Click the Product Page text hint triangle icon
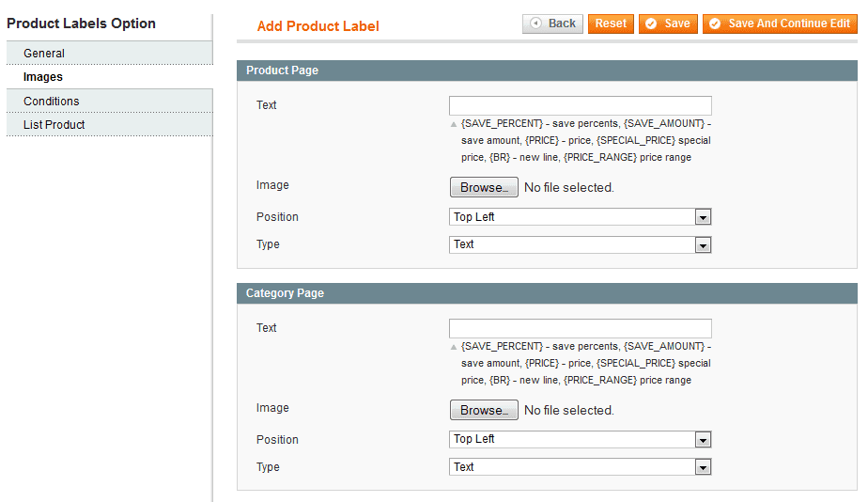This screenshot has width=868, height=502. pos(454,124)
